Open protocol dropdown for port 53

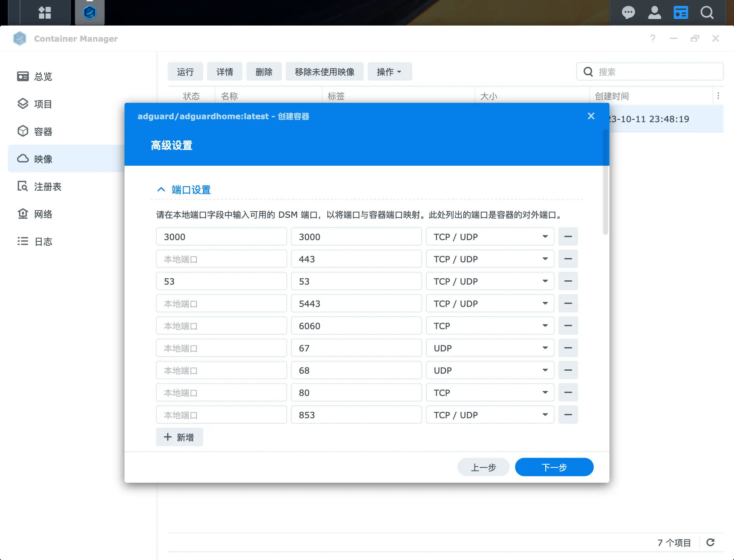(490, 281)
